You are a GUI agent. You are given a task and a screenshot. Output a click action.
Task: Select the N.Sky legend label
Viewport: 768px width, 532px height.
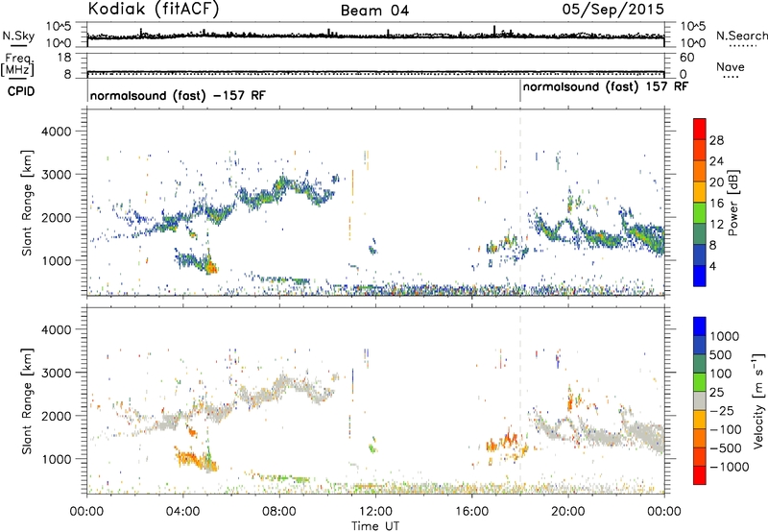(18, 36)
